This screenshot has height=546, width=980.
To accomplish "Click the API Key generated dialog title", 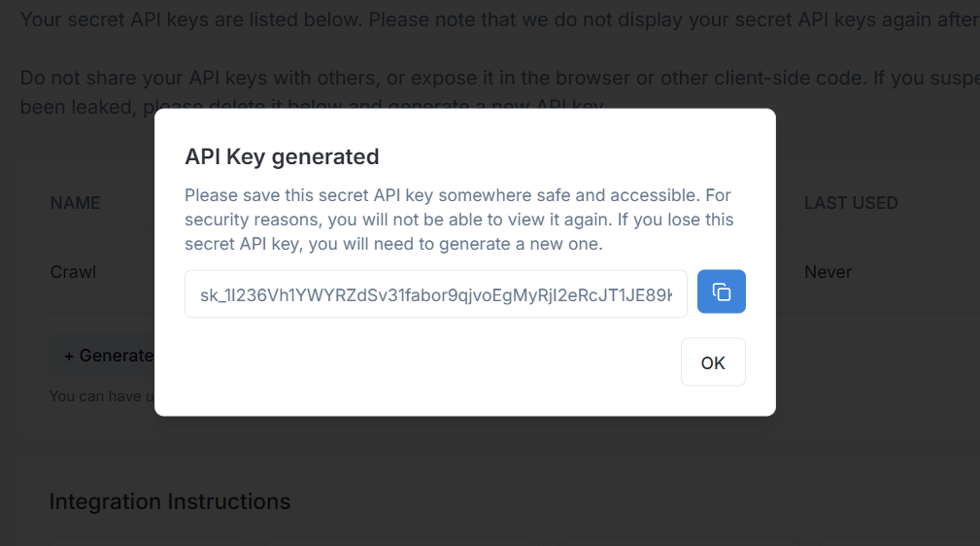I will [x=282, y=156].
